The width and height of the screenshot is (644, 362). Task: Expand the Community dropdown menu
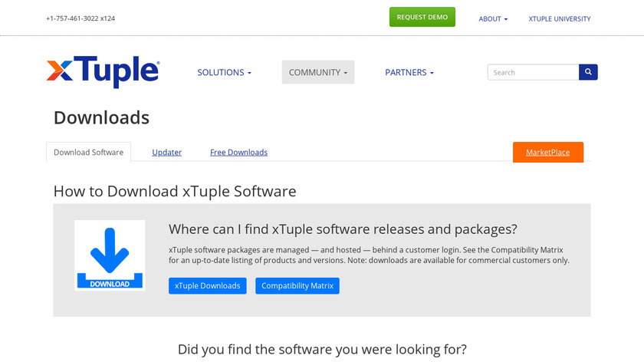tap(318, 72)
